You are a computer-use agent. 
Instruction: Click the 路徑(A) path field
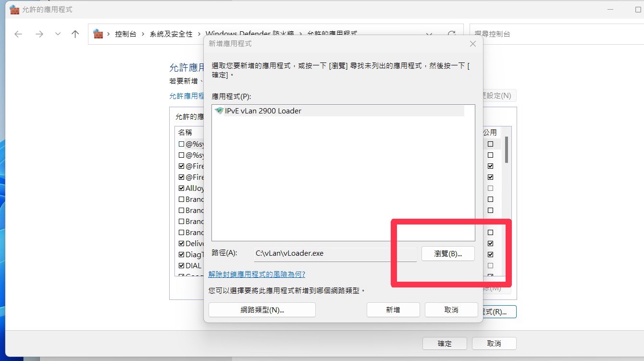tap(335, 254)
